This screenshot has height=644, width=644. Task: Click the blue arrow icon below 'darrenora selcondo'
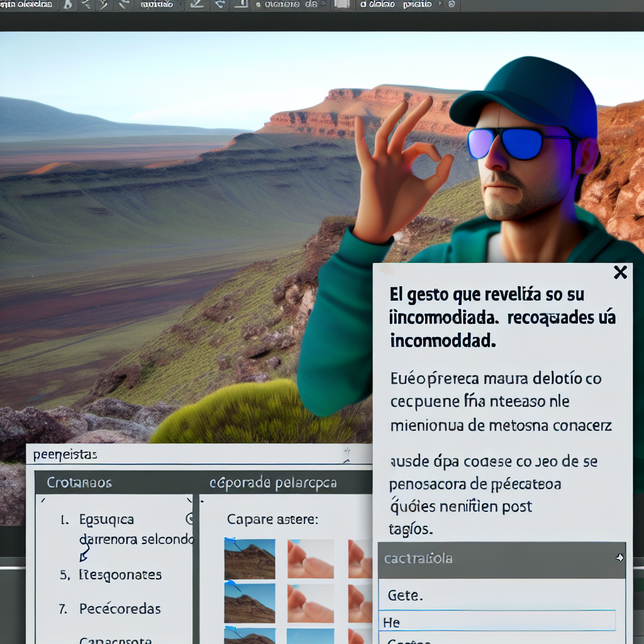tap(84, 554)
